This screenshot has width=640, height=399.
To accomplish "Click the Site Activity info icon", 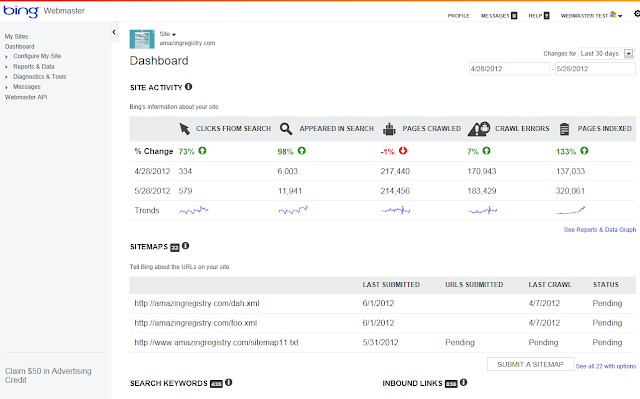I will [x=188, y=86].
